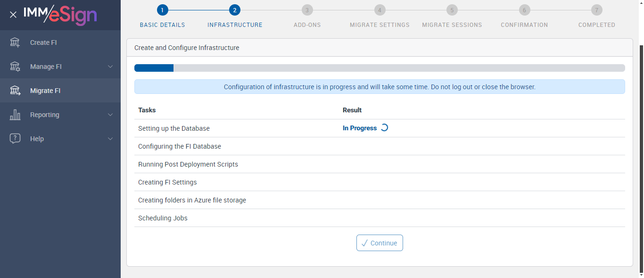Click the Reporting bar chart icon
644x278 pixels.
[x=15, y=115]
